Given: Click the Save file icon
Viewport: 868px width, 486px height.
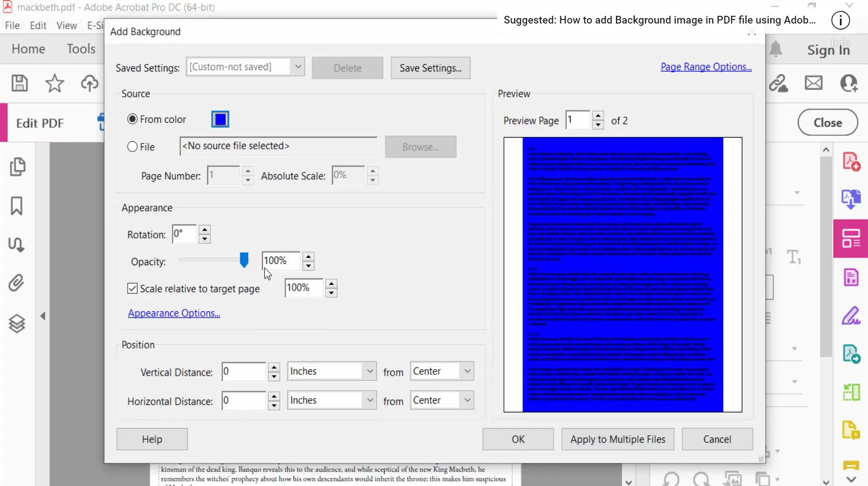Looking at the screenshot, I should point(19,83).
